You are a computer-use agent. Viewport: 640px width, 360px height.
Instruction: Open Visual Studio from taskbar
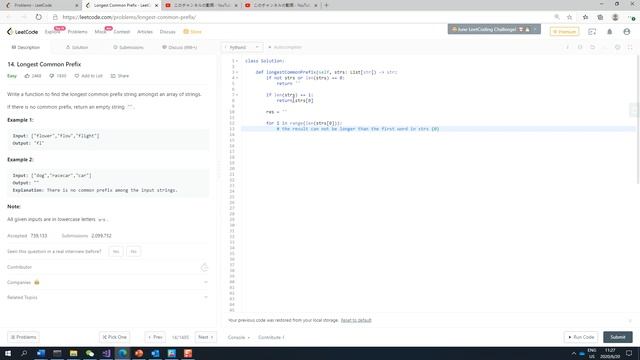(x=106, y=353)
